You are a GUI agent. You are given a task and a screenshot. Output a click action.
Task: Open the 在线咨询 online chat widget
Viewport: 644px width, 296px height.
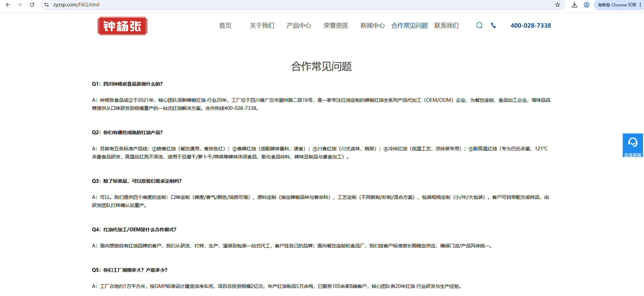tap(633, 145)
